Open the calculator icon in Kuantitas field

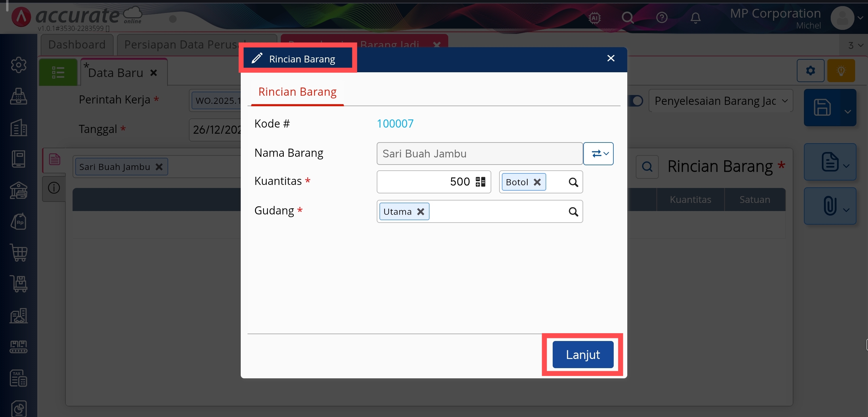(480, 182)
